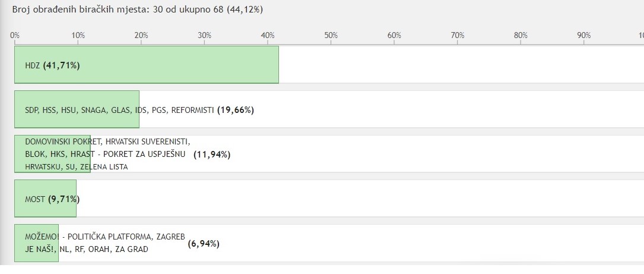This screenshot has width=644, height=274.
Task: Click the 90% axis tick label
Action: coord(584,36)
